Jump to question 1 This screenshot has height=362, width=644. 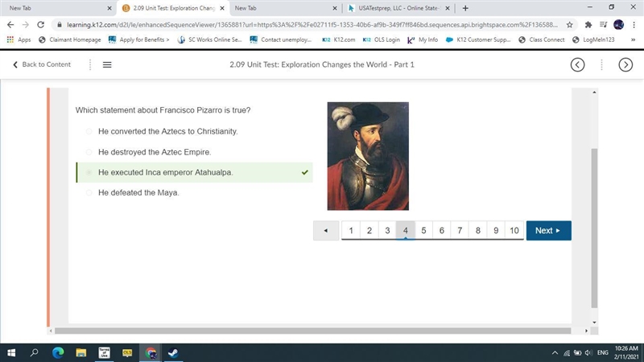pyautogui.click(x=351, y=231)
